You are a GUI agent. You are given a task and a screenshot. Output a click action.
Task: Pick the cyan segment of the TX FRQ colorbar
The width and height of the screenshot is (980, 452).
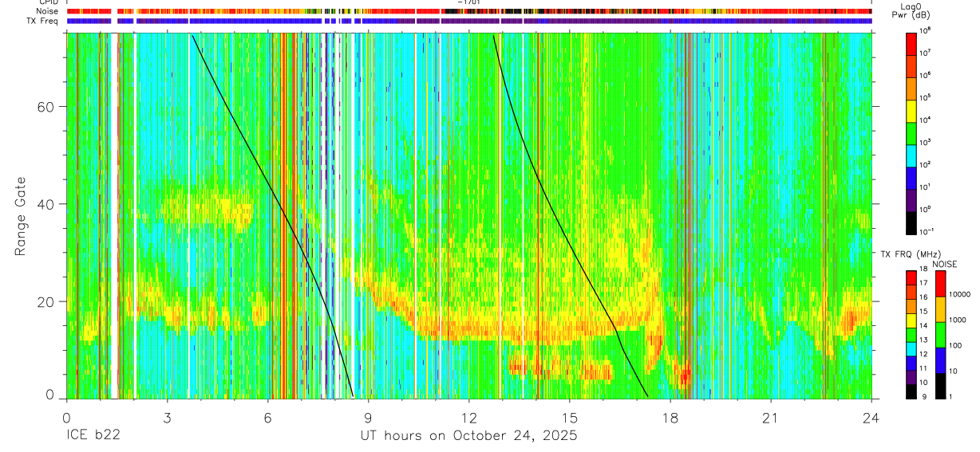[x=911, y=348]
